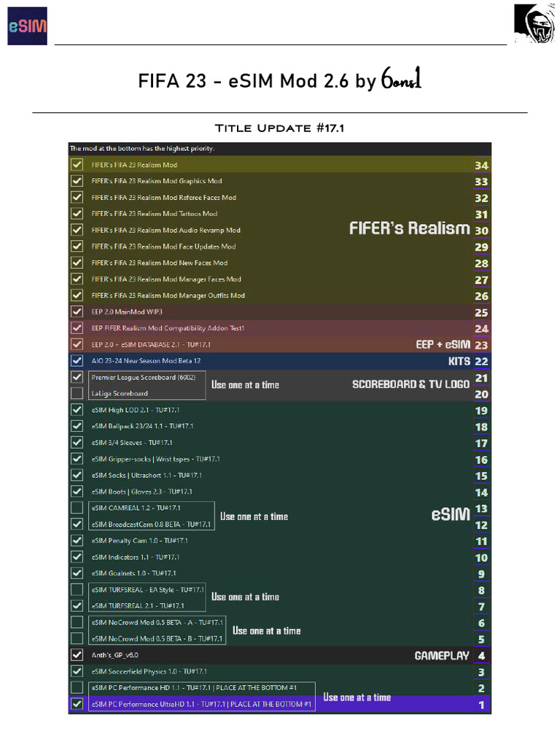The width and height of the screenshot is (560, 747).
Task: Click 'The mod at the bottom has the highest priority' note
Action: tap(142, 149)
